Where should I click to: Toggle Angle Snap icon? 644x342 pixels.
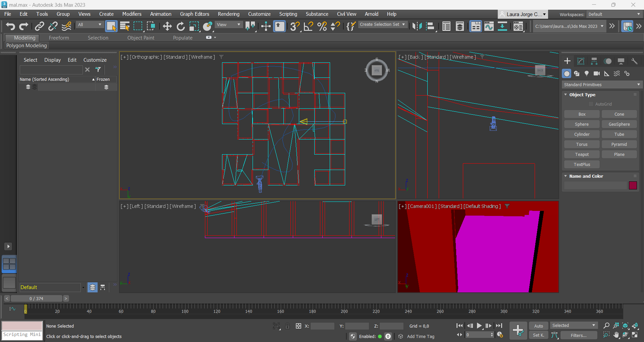pos(308,26)
